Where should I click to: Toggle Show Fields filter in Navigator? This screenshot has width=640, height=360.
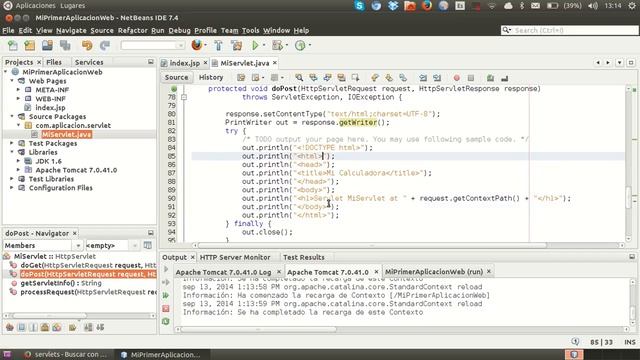click(x=22, y=327)
